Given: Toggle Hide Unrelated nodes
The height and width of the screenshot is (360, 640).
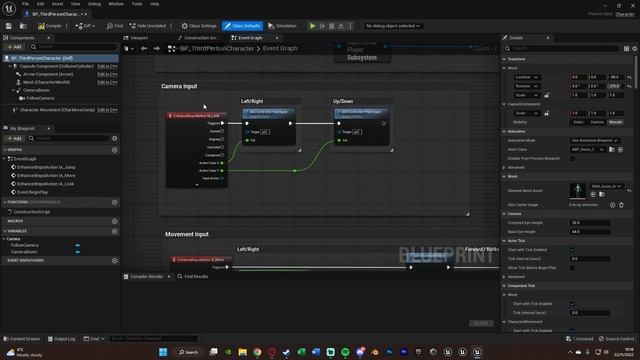Looking at the screenshot, I should 148,26.
